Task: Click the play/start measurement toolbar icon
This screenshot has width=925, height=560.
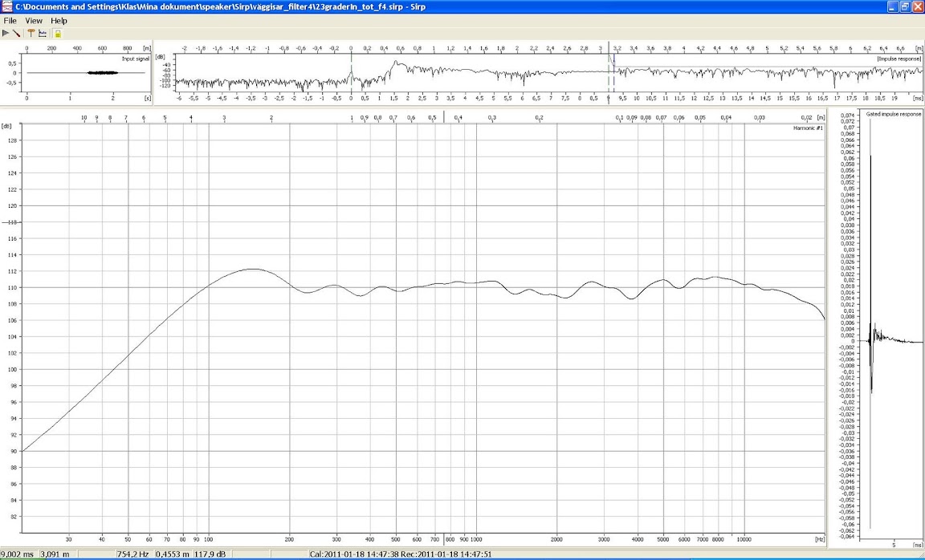Action: point(6,33)
